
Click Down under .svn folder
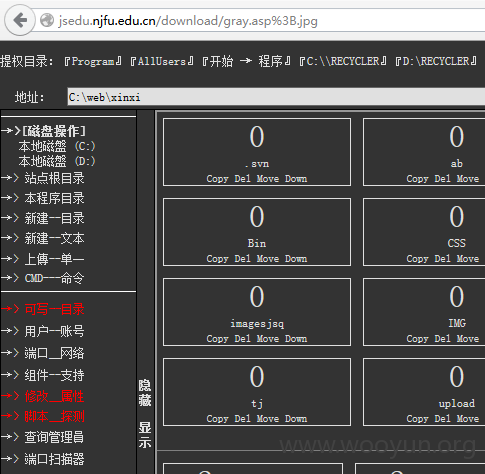[296, 179]
